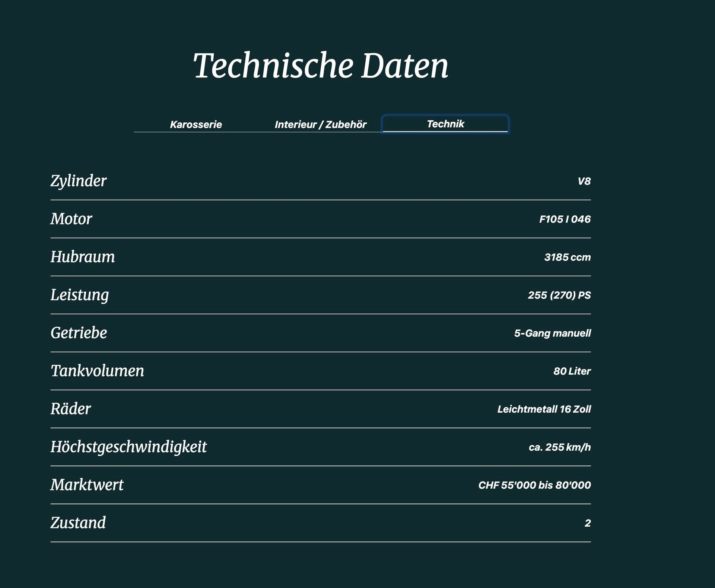Image resolution: width=715 pixels, height=588 pixels.
Task: Click the Zylinder row label
Action: click(x=79, y=181)
